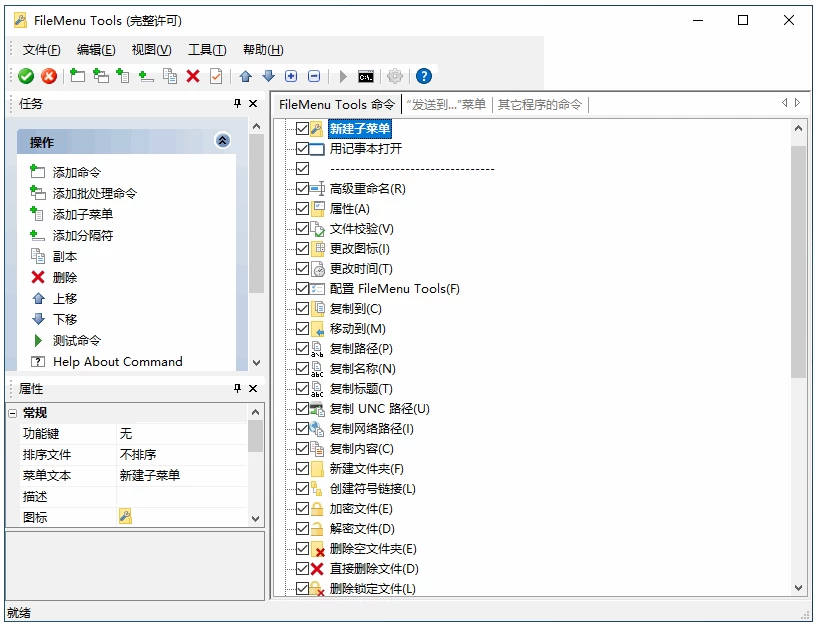
Task: Uncheck the 用记事本打开 checkbox
Action: pos(303,149)
